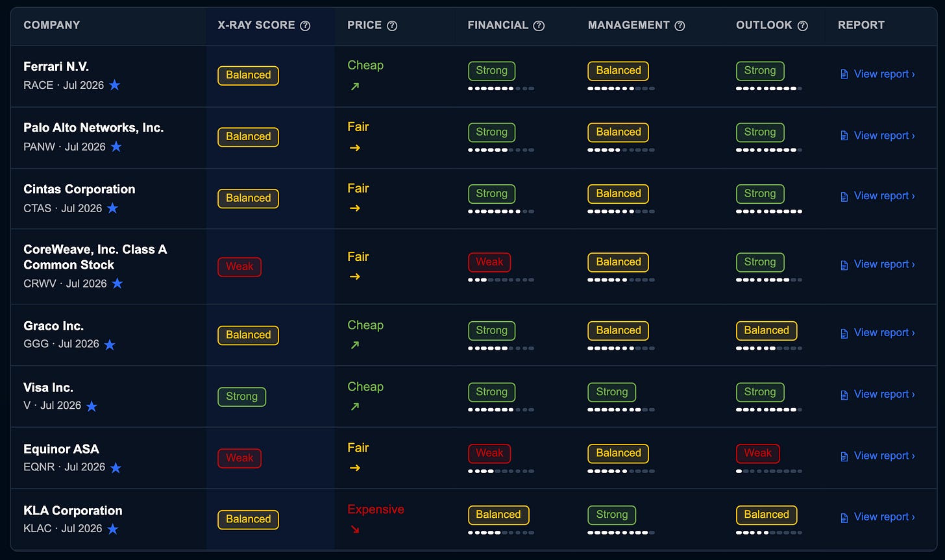This screenshot has width=945, height=560.
Task: Click the star next to PANW
Action: click(x=116, y=147)
